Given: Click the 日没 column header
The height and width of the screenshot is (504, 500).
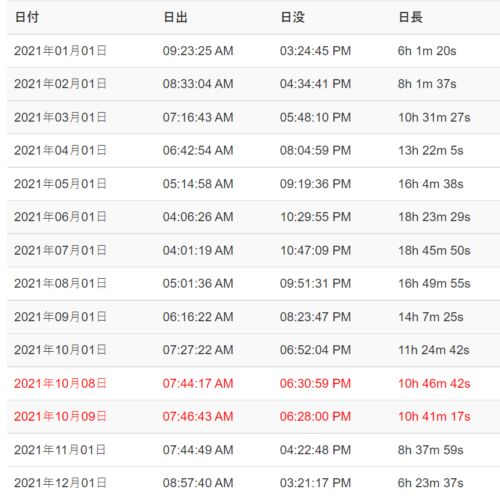Looking at the screenshot, I should pos(292,17).
